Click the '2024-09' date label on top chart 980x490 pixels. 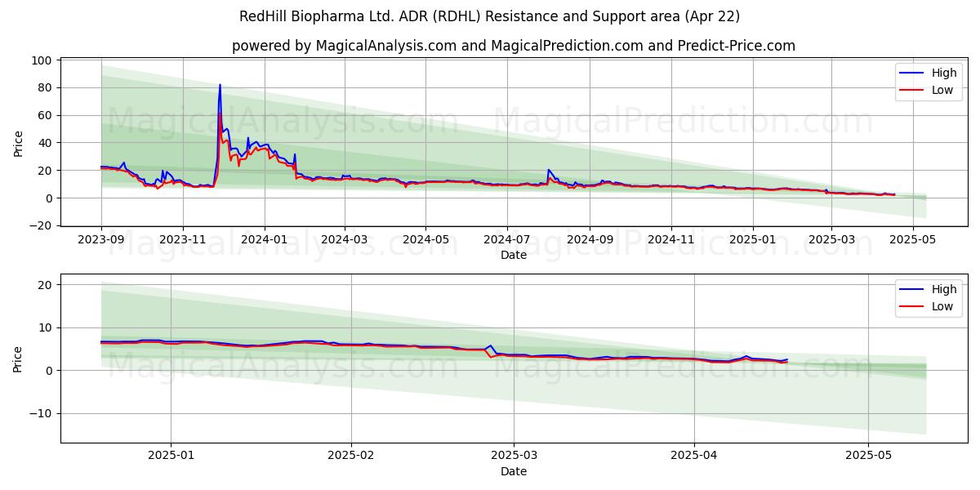(590, 241)
